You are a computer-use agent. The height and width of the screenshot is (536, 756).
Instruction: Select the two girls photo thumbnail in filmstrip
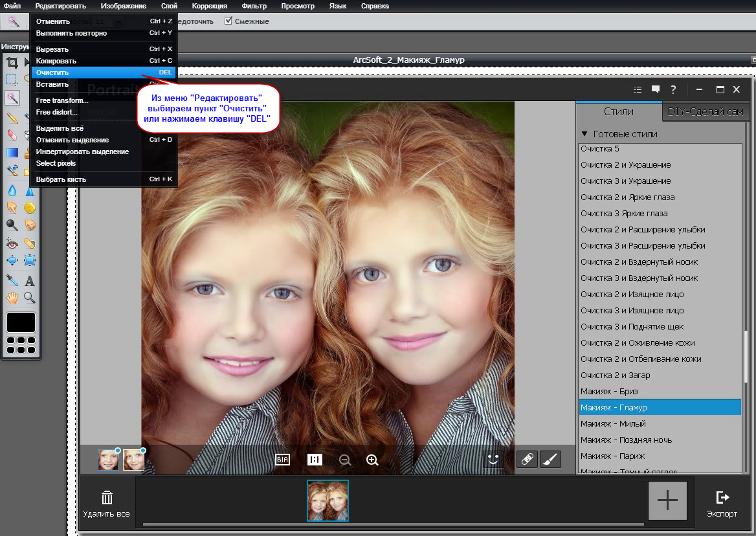(328, 500)
